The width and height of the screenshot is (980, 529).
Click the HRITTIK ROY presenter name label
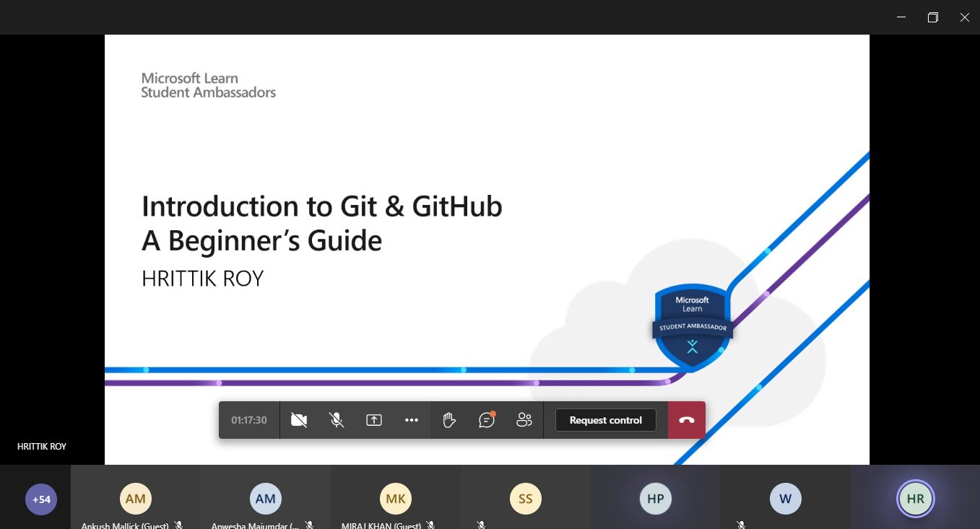(x=42, y=447)
